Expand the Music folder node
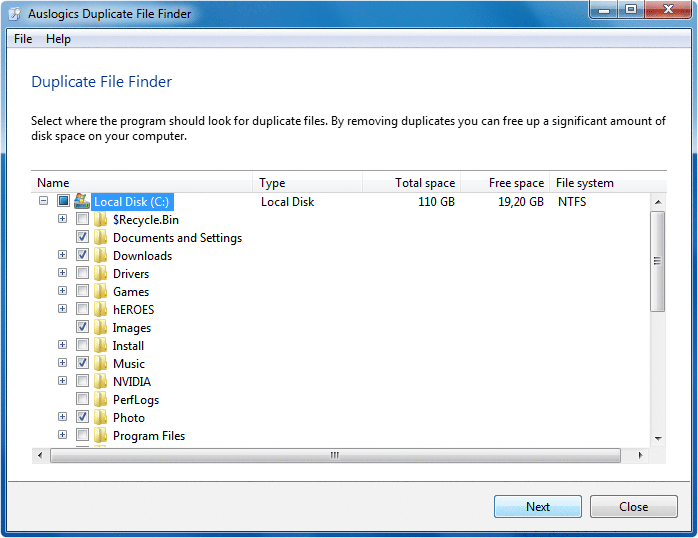Image resolution: width=698 pixels, height=538 pixels. 62,363
